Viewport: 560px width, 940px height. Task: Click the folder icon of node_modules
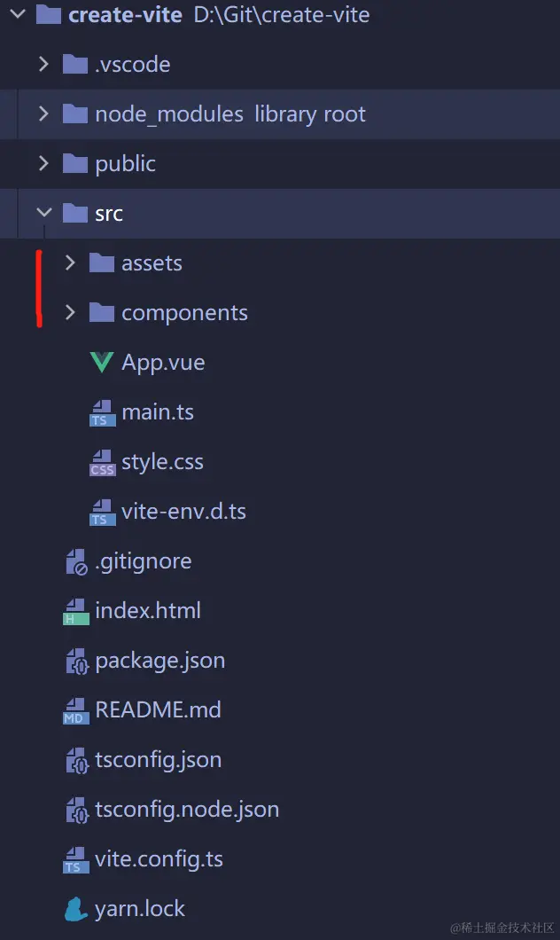pos(75,114)
